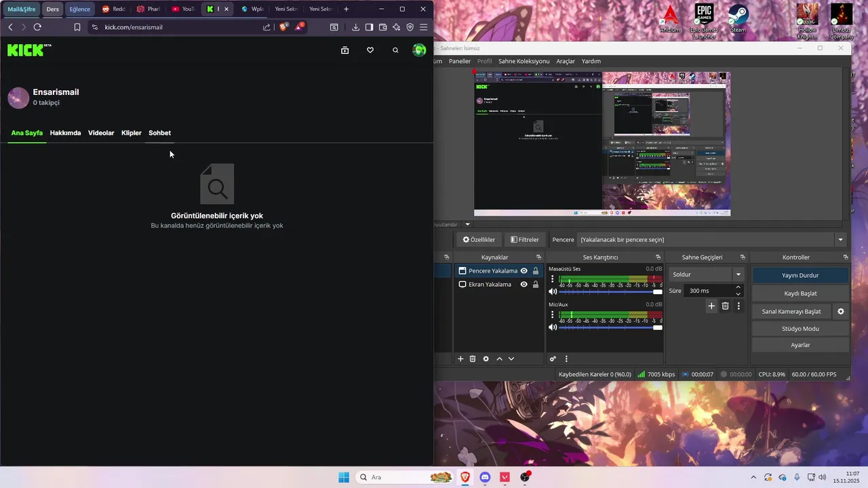Mute the Mic/Aux audio

tap(553, 327)
